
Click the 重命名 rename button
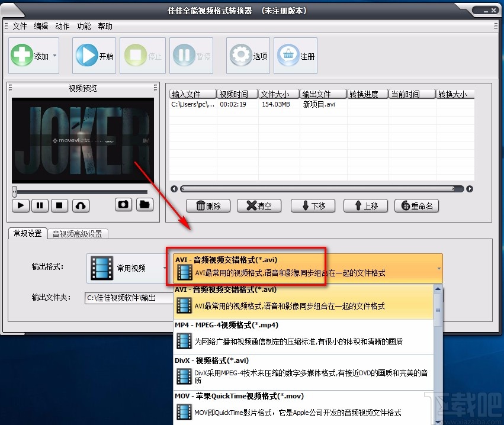(416, 205)
